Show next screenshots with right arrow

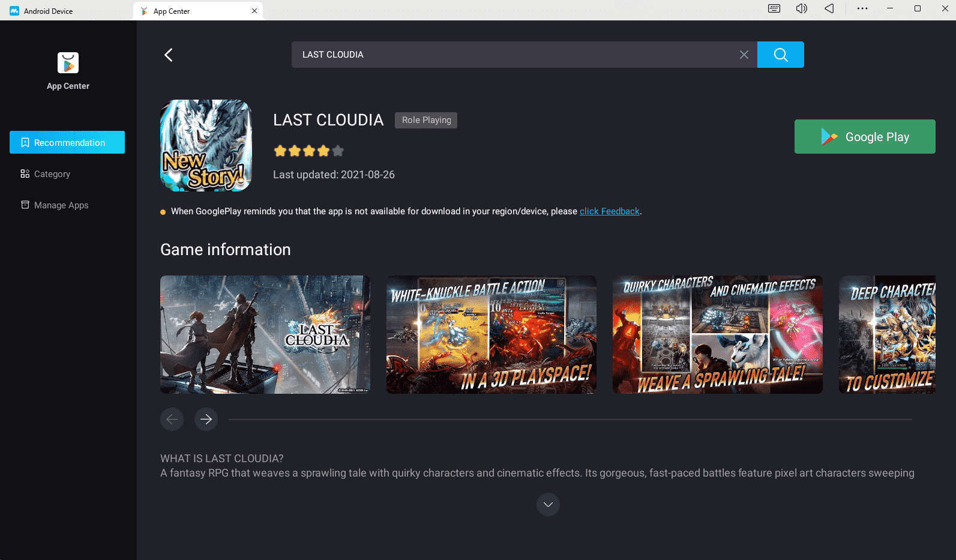click(206, 419)
